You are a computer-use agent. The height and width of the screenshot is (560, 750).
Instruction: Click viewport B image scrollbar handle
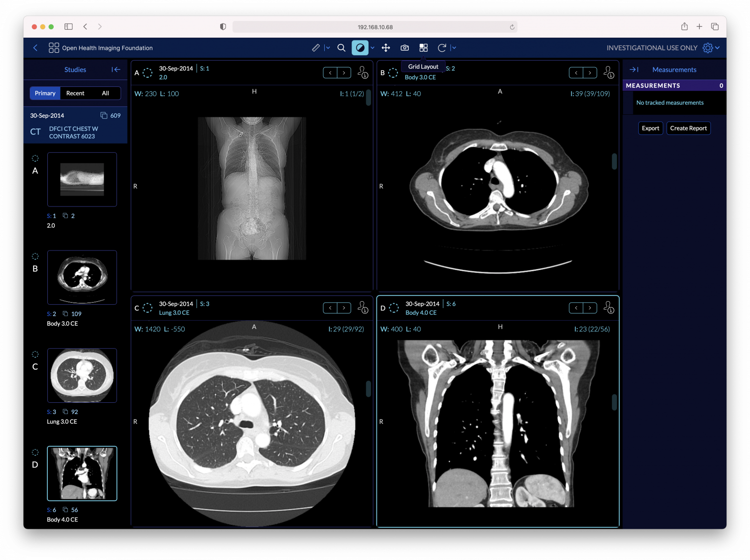point(614,162)
